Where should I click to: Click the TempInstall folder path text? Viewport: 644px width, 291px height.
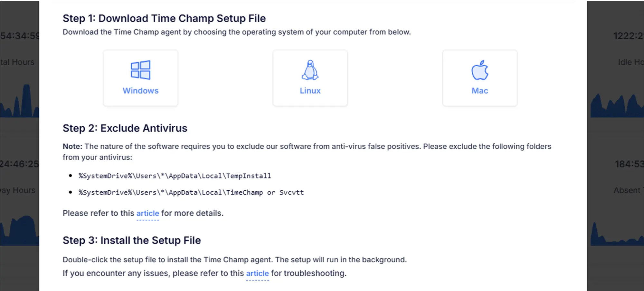point(175,176)
